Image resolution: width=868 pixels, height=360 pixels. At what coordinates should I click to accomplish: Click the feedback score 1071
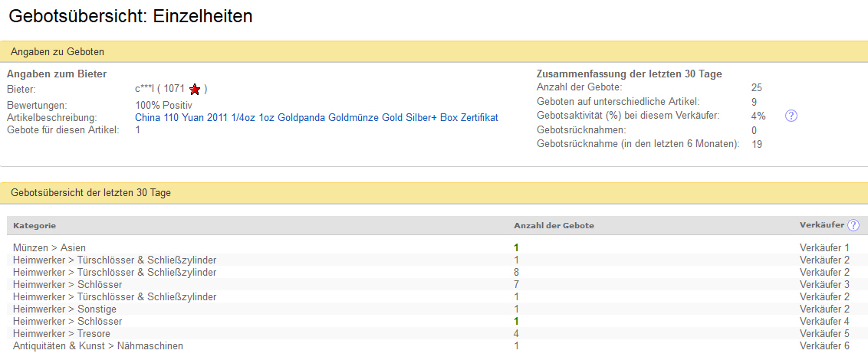click(x=174, y=89)
